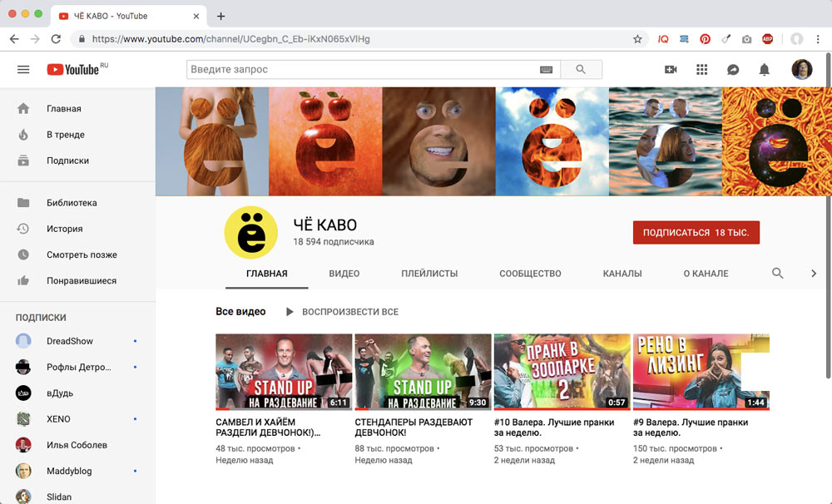Open the ПРАНК В ЗООПАРКЕ video thumbnail
Viewport: 832px width, 504px height.
click(562, 372)
